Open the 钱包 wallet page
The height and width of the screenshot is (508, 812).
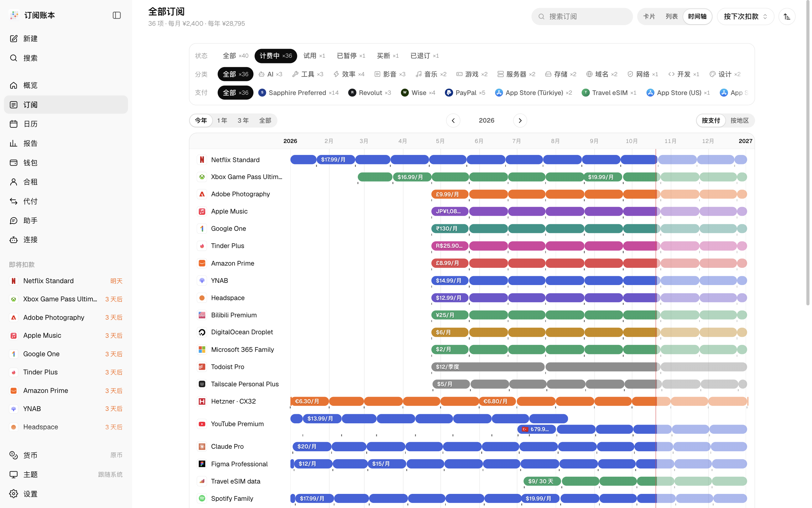tap(66, 163)
